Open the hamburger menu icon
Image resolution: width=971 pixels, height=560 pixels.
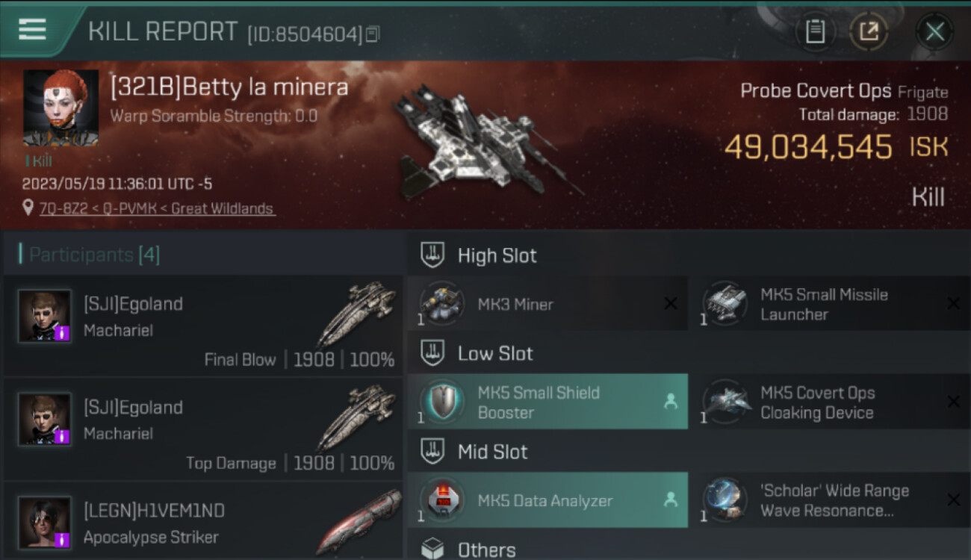[x=32, y=29]
